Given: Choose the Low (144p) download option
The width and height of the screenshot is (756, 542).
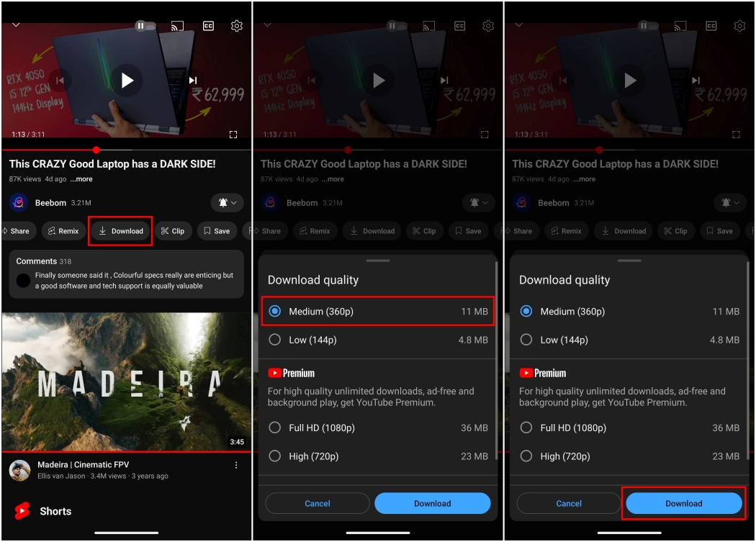Looking at the screenshot, I should (274, 339).
